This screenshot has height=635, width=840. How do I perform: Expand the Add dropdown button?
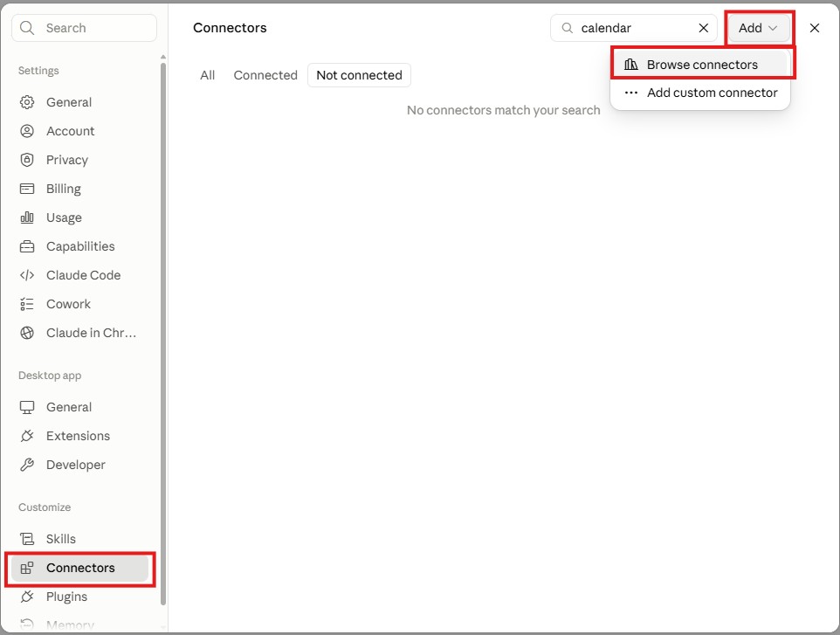(758, 28)
